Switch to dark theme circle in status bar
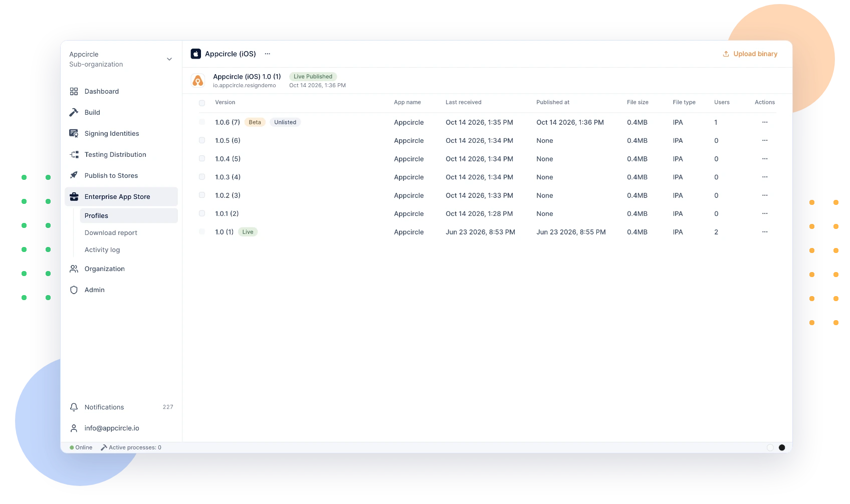This screenshot has width=850, height=504. 782,447
